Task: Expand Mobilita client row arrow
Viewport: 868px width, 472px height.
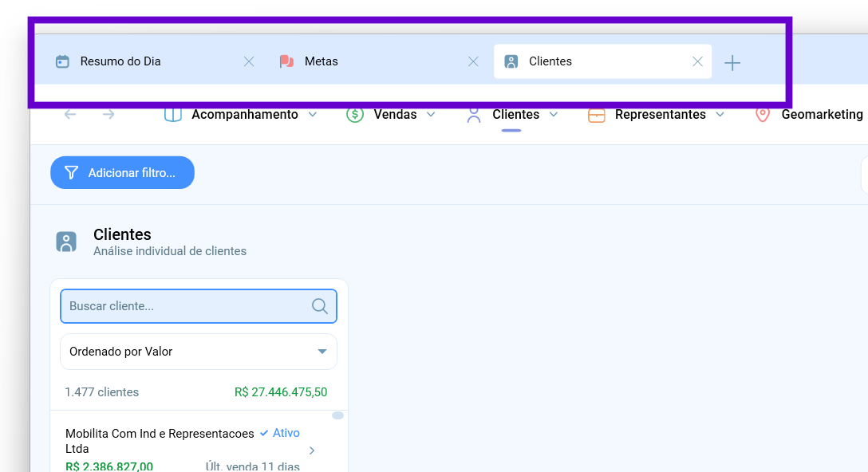Action: tap(312, 450)
